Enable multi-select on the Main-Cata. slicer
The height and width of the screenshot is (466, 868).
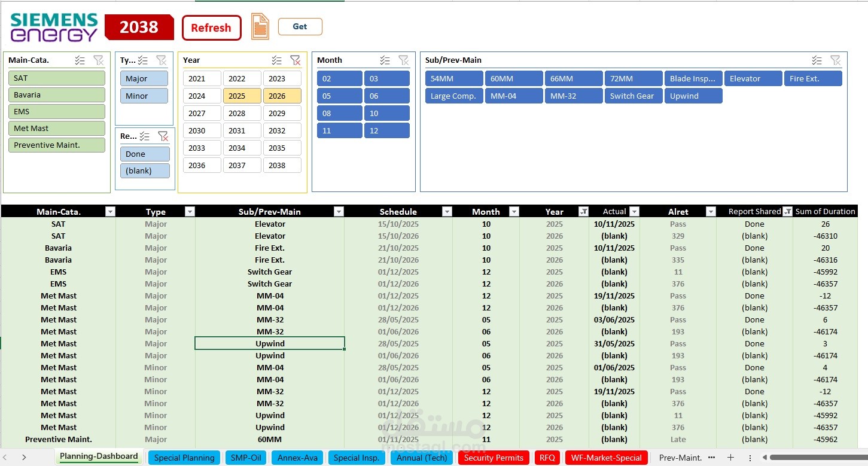pos(80,60)
